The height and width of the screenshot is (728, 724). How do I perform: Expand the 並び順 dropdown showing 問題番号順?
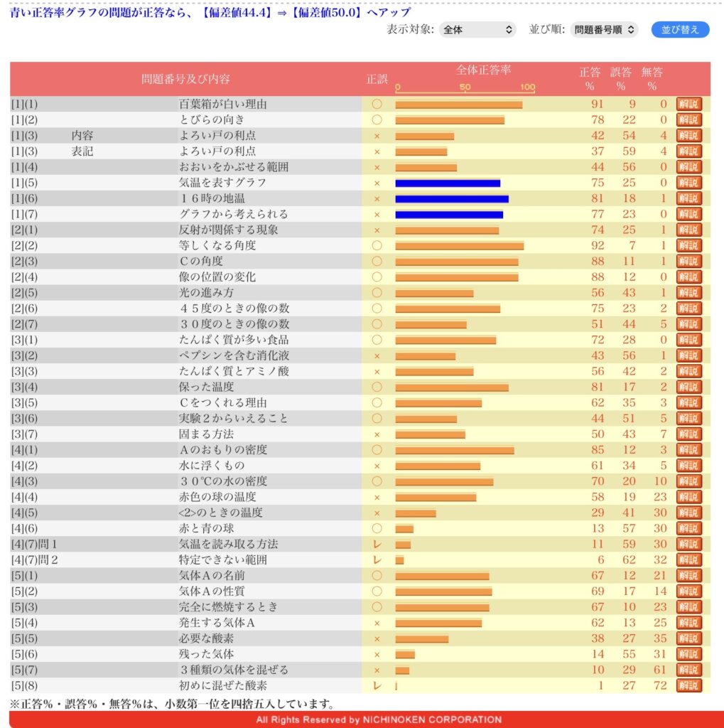point(605,30)
